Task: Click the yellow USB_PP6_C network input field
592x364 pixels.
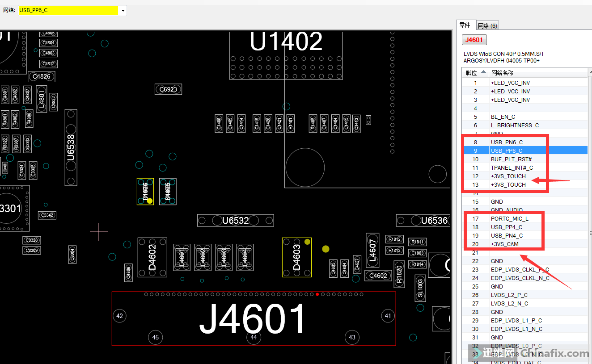Action: coord(68,10)
